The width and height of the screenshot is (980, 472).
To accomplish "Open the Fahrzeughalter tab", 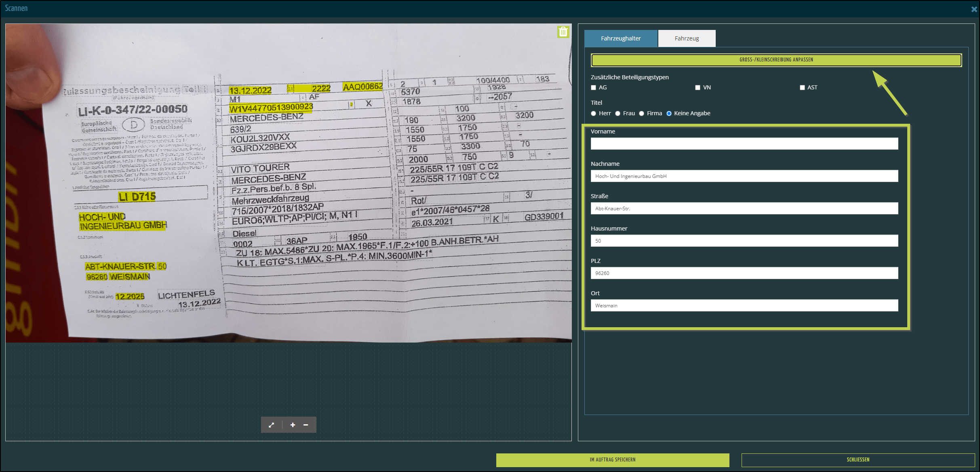I will [x=621, y=38].
